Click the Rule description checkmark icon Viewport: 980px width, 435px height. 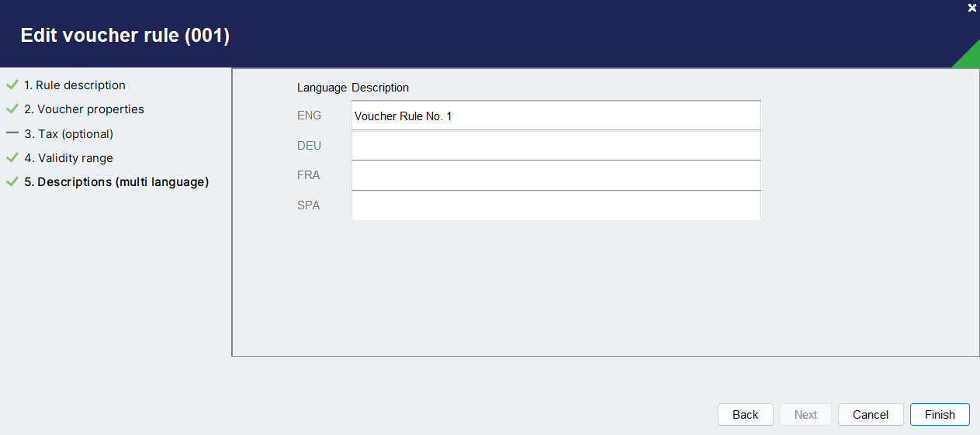click(12, 85)
